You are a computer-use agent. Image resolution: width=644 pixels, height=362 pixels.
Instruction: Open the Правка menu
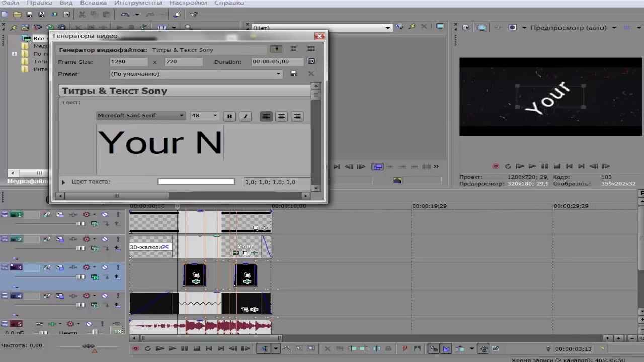tap(39, 3)
